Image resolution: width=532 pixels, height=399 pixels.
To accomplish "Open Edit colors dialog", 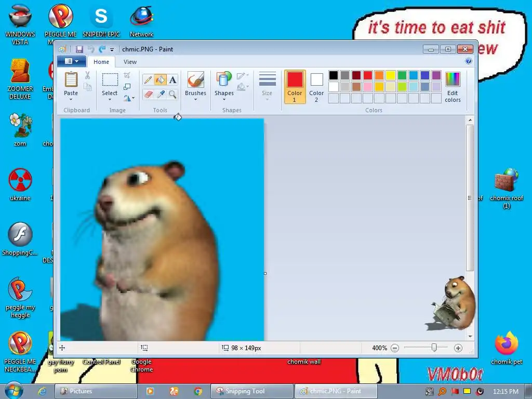I will coord(453,87).
